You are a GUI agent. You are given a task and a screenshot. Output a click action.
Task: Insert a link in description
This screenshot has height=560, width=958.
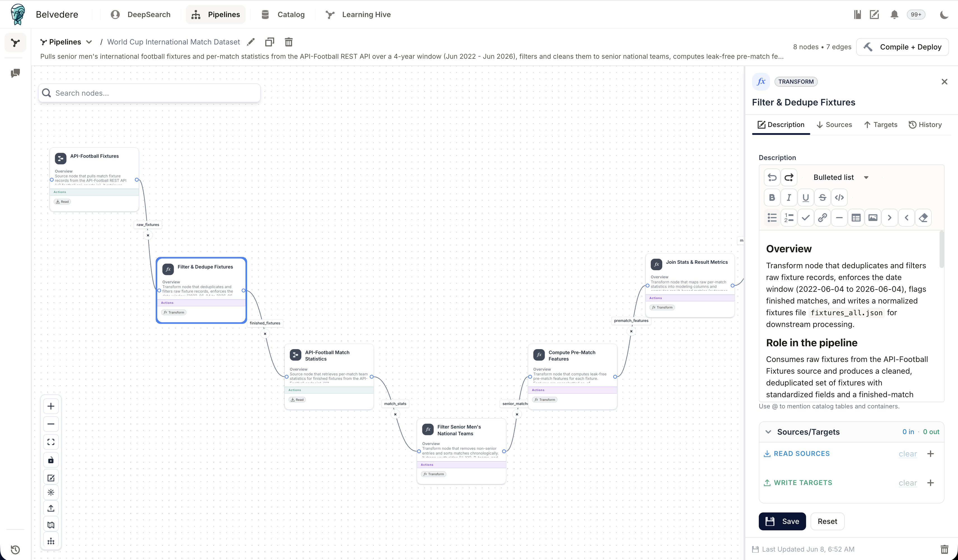click(x=822, y=217)
